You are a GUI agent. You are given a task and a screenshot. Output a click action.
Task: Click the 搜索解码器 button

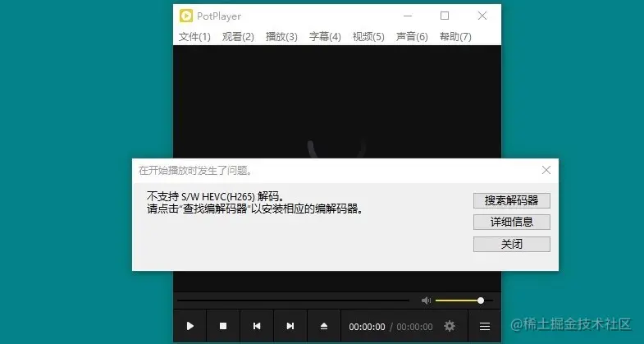click(x=512, y=200)
